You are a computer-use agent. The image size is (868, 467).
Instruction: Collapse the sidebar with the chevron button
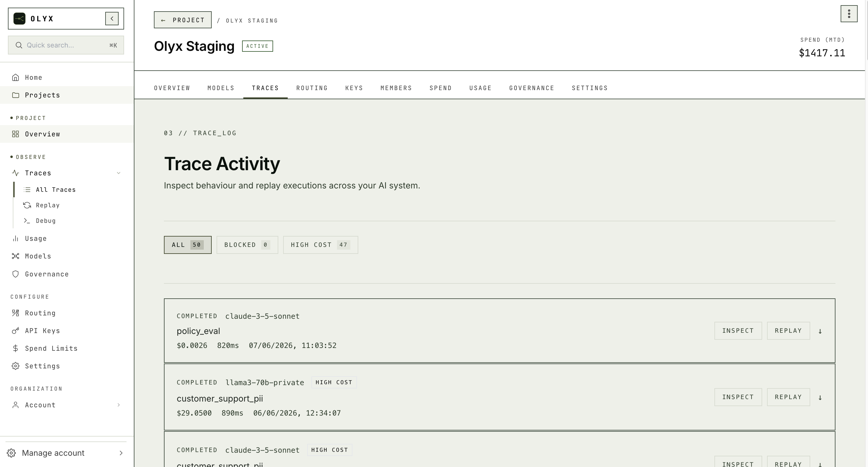coord(112,19)
